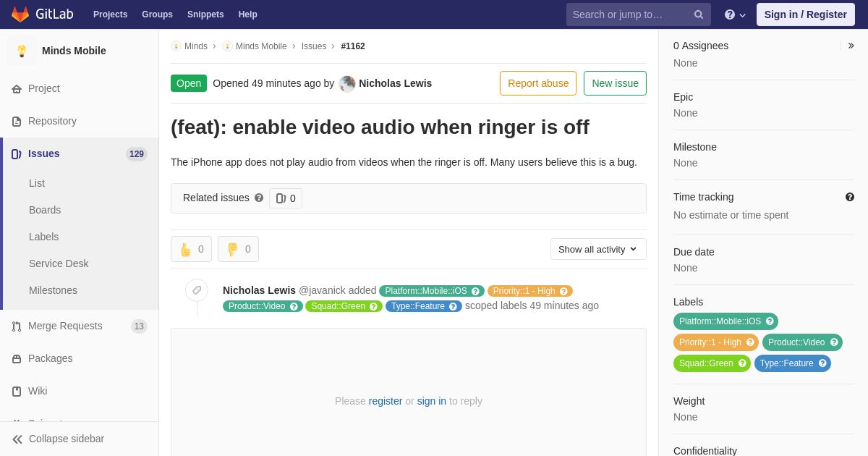The width and height of the screenshot is (868, 456).
Task: Click the Search or jump to field
Action: pyautogui.click(x=639, y=14)
